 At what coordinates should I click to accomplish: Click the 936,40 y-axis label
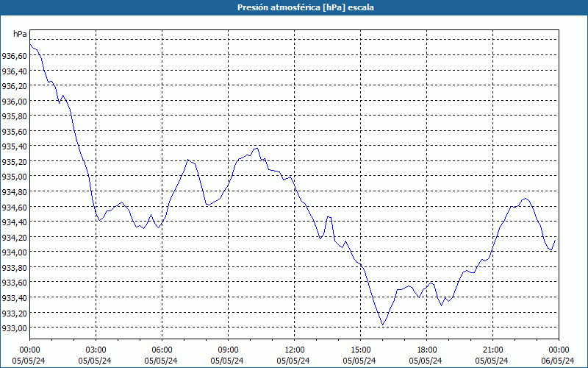[14, 71]
